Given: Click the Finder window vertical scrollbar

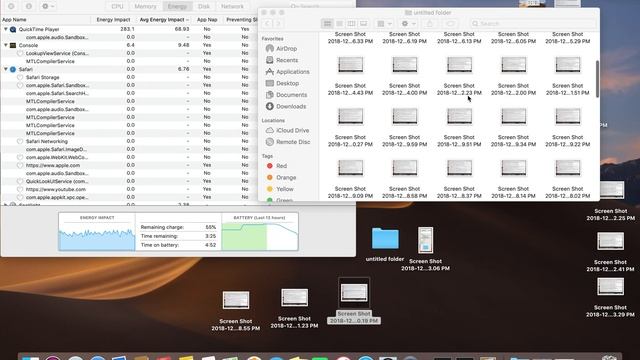Looking at the screenshot, I should pyautogui.click(x=597, y=79).
